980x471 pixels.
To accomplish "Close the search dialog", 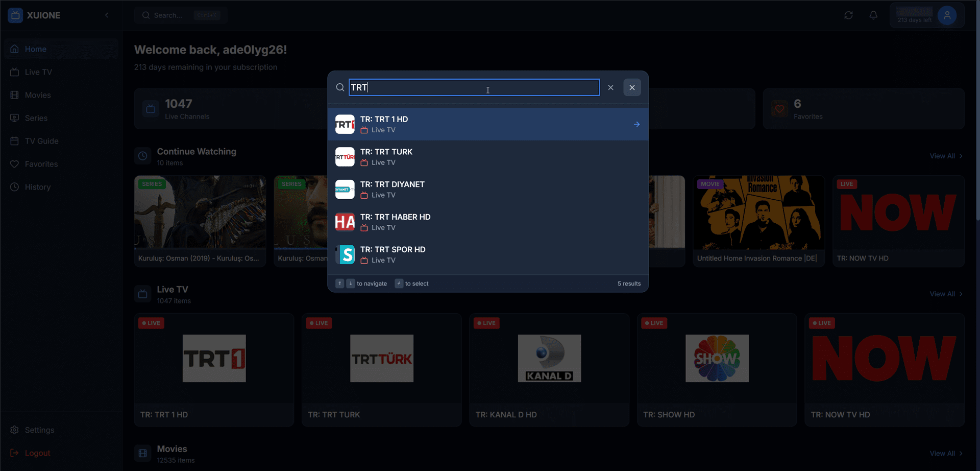I will coord(632,87).
